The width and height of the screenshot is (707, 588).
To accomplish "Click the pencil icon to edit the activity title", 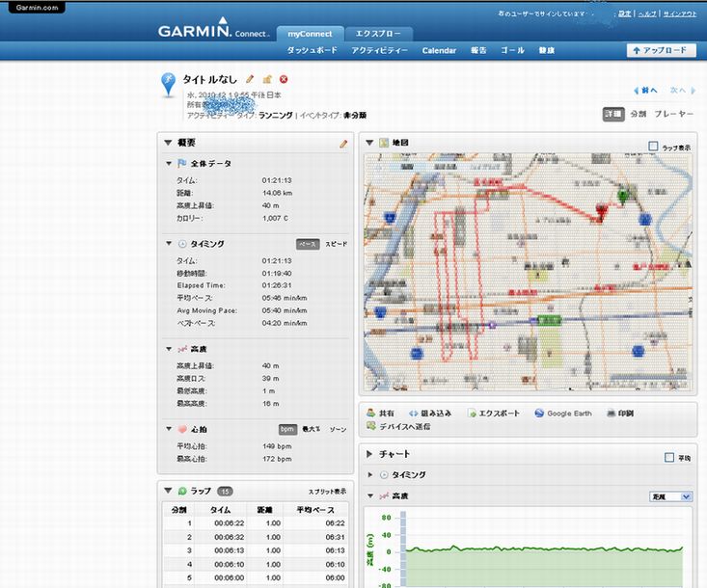I will coord(250,79).
